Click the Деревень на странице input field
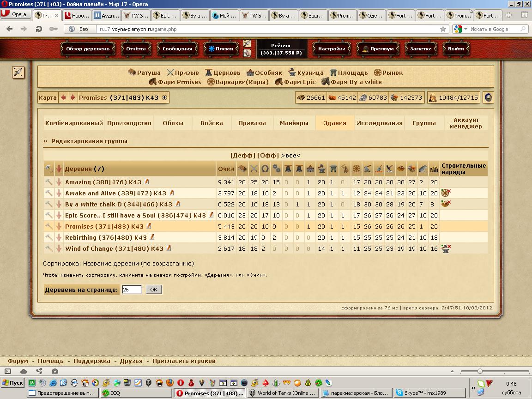 (132, 290)
